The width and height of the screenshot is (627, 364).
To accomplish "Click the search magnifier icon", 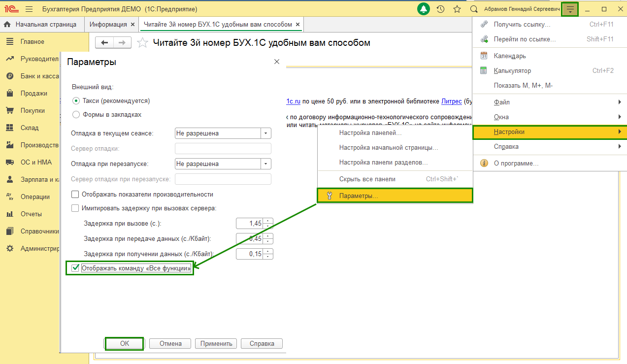I will pyautogui.click(x=474, y=9).
